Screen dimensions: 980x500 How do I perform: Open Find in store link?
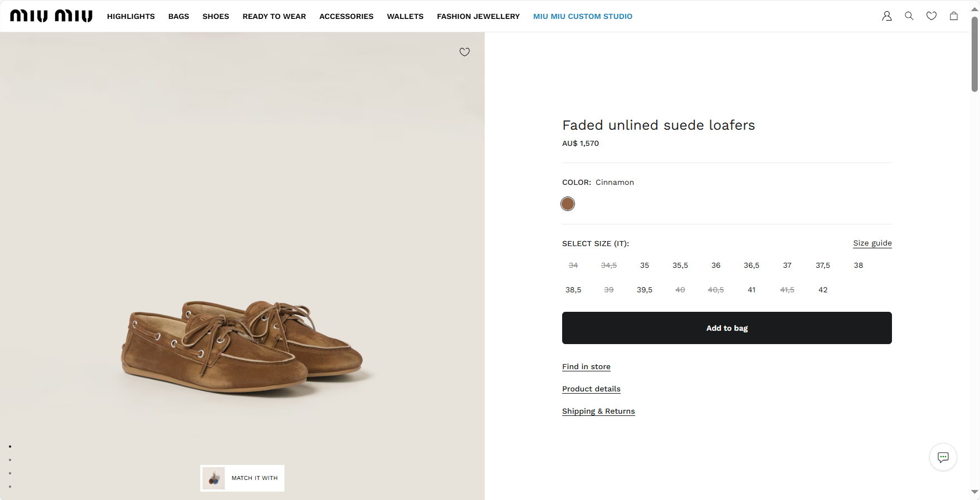coord(586,366)
